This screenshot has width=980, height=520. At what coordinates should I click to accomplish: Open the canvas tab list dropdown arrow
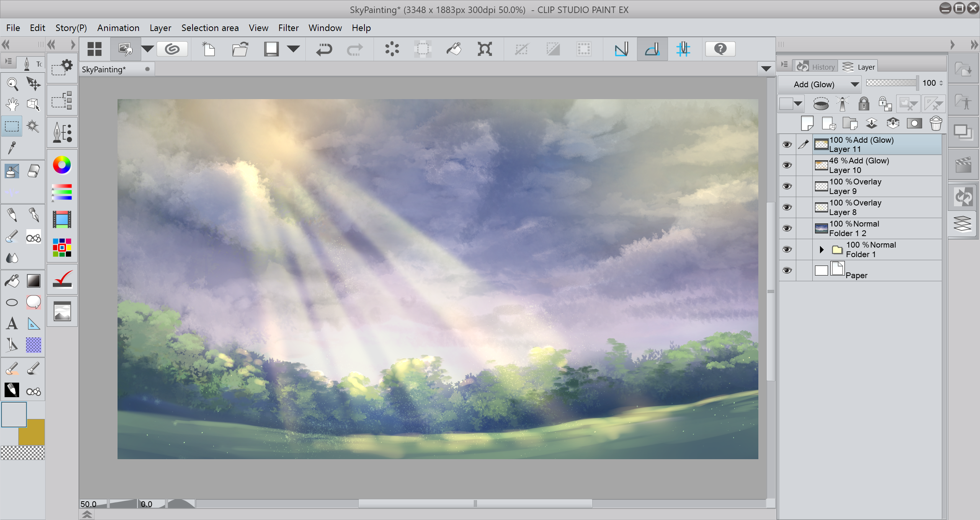pos(766,69)
